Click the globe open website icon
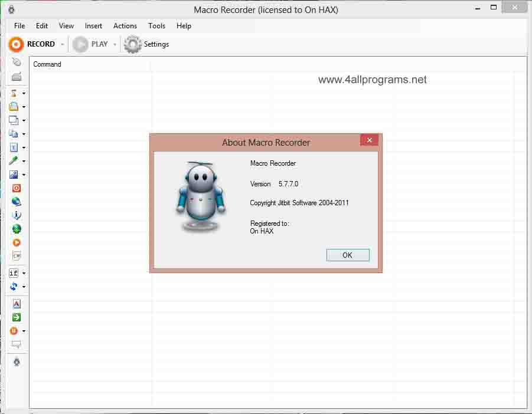This screenshot has width=532, height=414. click(x=17, y=202)
